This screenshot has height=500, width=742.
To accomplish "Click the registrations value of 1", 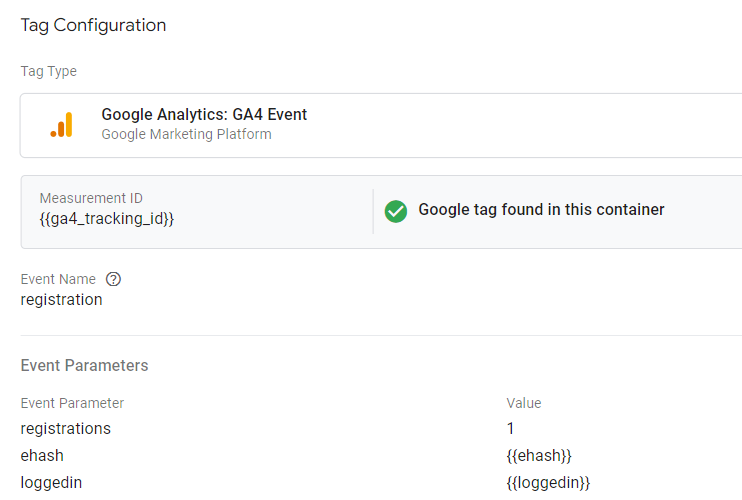I will pos(511,428).
